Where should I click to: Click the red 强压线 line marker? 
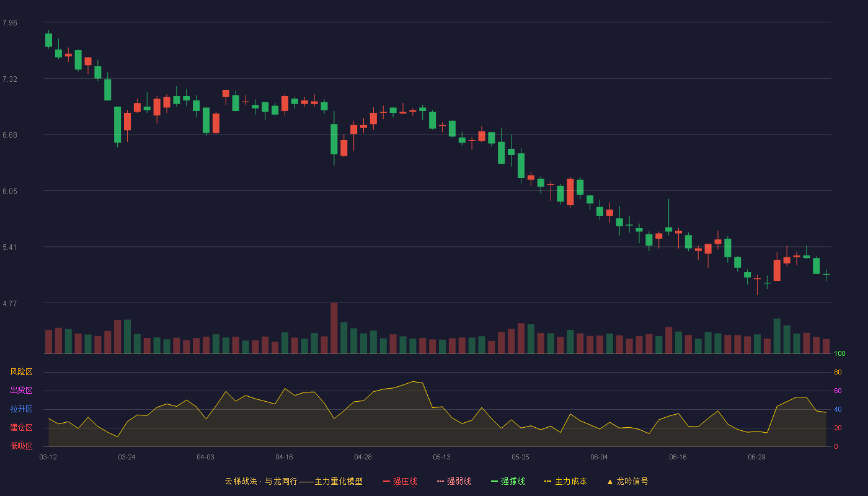pyautogui.click(x=386, y=481)
